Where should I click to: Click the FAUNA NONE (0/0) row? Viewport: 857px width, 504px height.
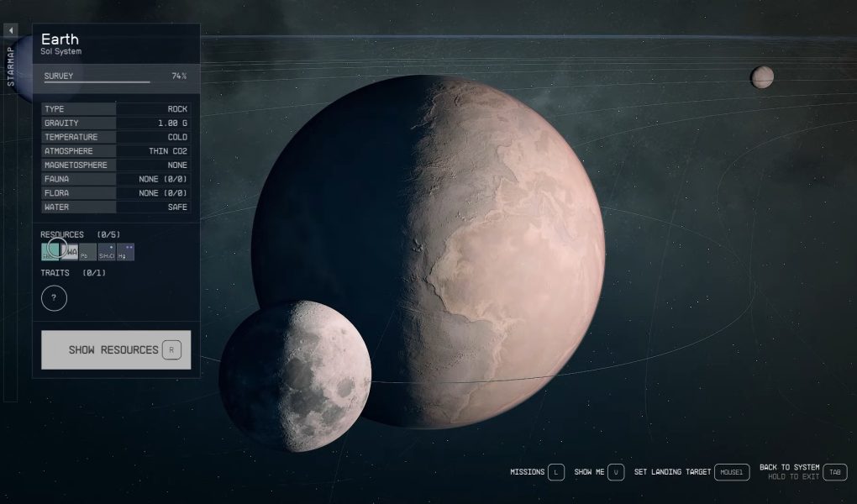(x=116, y=179)
